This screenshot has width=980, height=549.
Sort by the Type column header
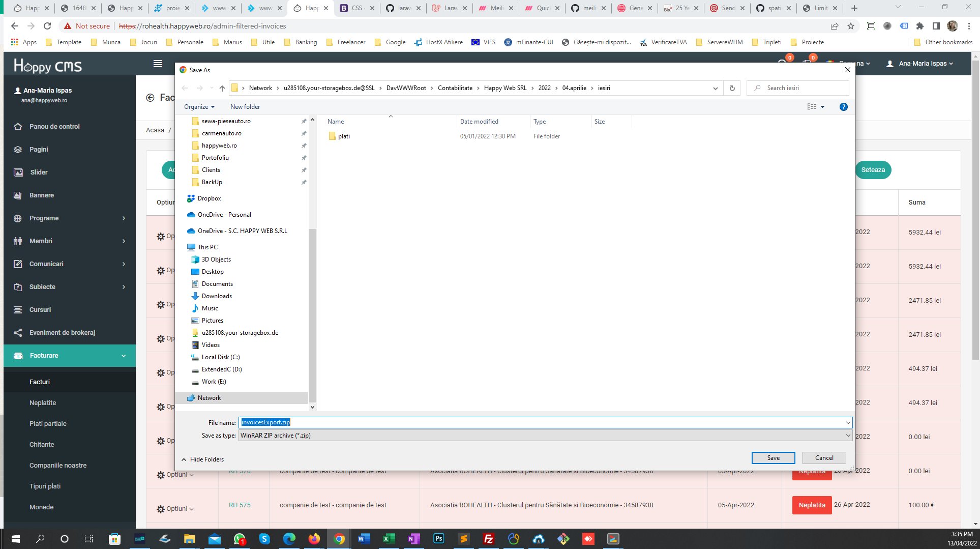(540, 122)
